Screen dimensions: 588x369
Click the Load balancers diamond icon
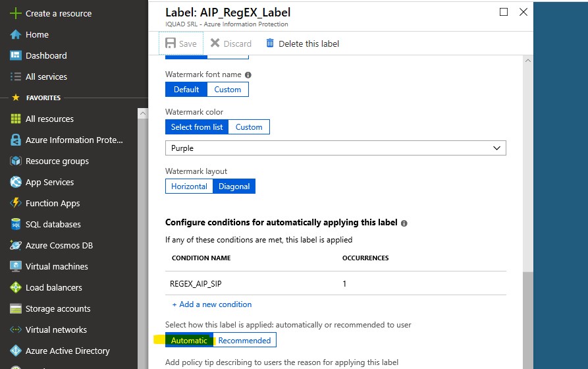[x=15, y=287]
